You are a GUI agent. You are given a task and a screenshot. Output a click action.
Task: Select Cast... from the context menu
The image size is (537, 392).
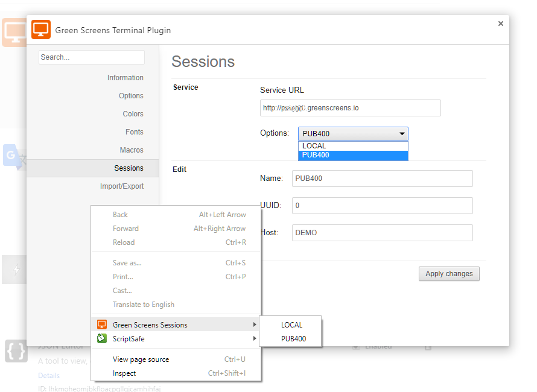(176, 291)
